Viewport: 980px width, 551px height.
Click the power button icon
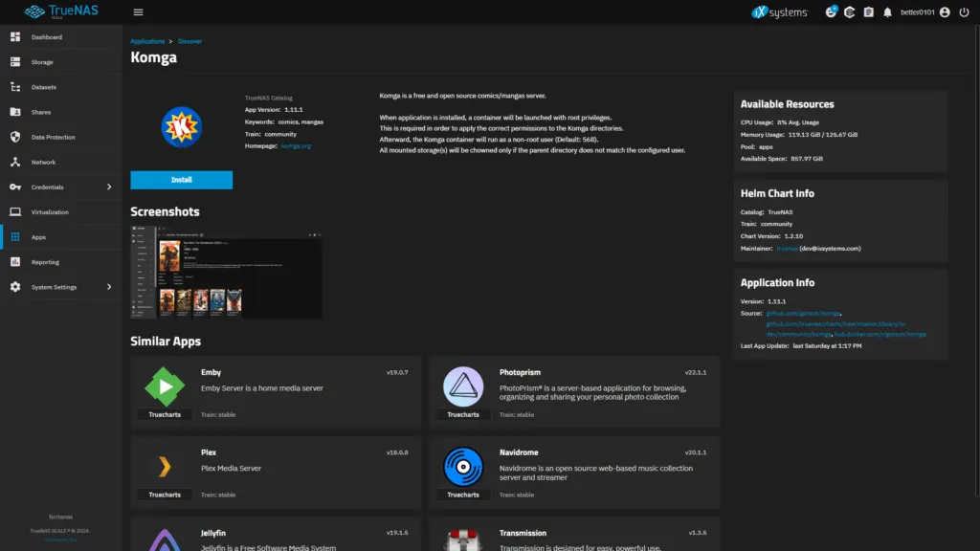[x=964, y=12]
